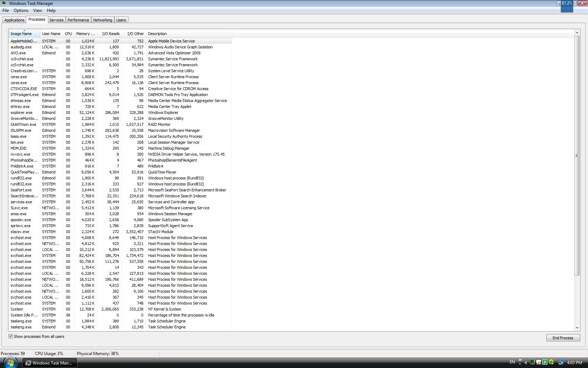Click the Windows Task Manager taskbar button
Viewport: 588px width, 368px height.
pos(50,363)
